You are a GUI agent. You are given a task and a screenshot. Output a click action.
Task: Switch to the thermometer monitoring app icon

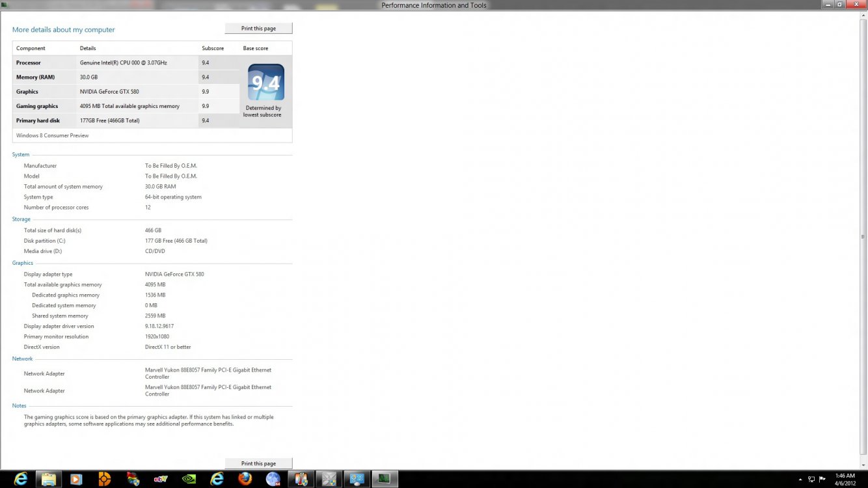click(x=301, y=479)
